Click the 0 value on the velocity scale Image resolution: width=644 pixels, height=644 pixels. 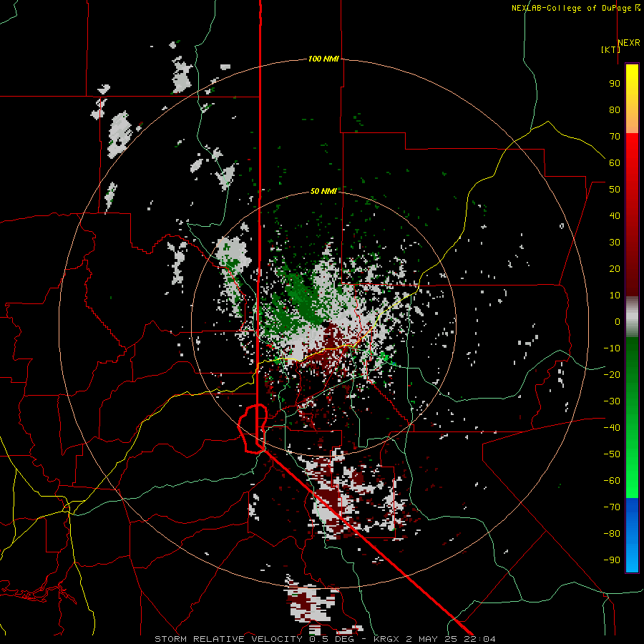[x=618, y=322]
